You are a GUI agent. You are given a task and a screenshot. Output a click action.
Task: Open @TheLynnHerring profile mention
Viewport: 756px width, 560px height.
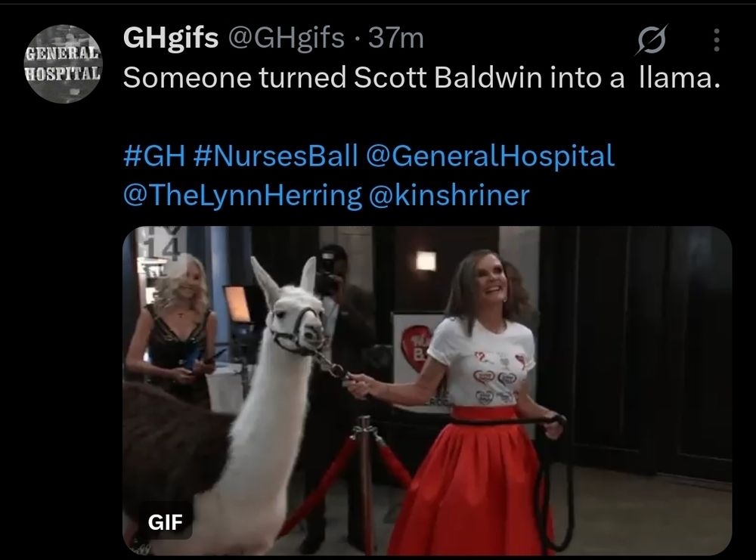[243, 195]
